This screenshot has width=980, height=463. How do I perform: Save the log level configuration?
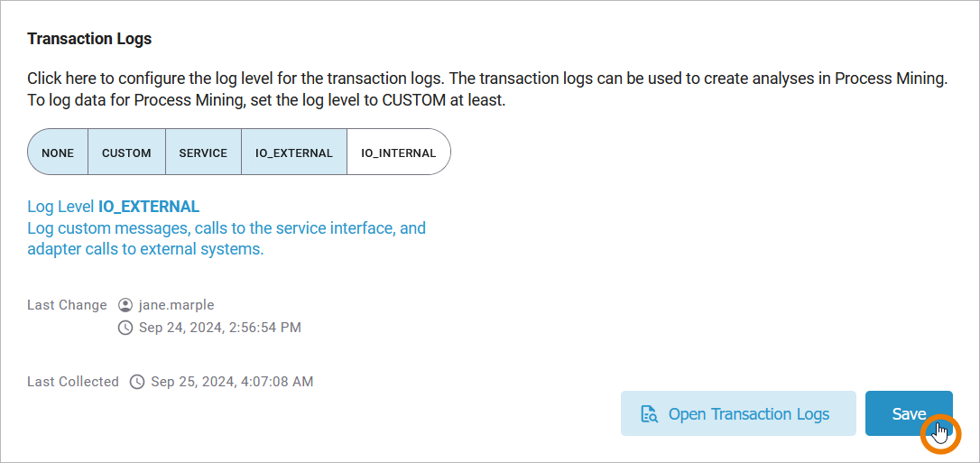tap(908, 413)
